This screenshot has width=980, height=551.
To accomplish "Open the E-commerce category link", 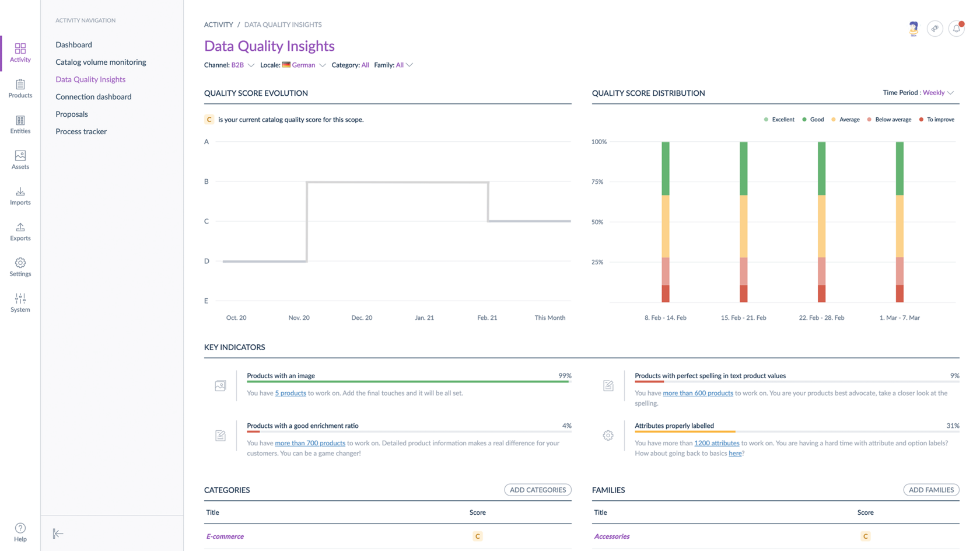I will pyautogui.click(x=225, y=536).
